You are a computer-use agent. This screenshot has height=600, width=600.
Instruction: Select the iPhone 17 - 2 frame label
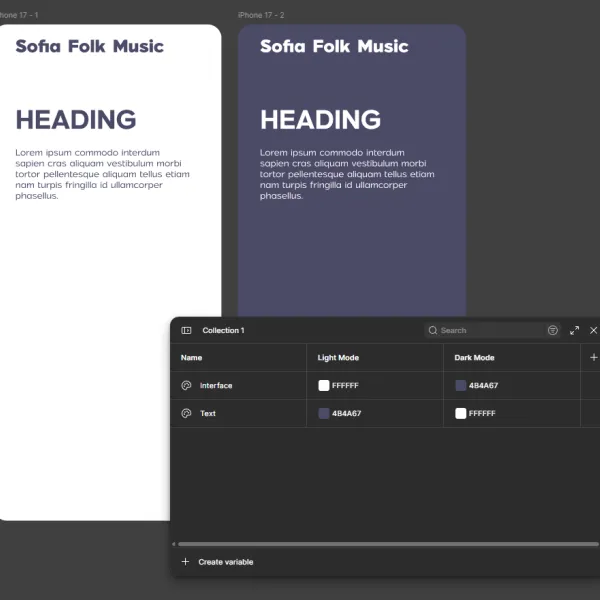click(261, 15)
